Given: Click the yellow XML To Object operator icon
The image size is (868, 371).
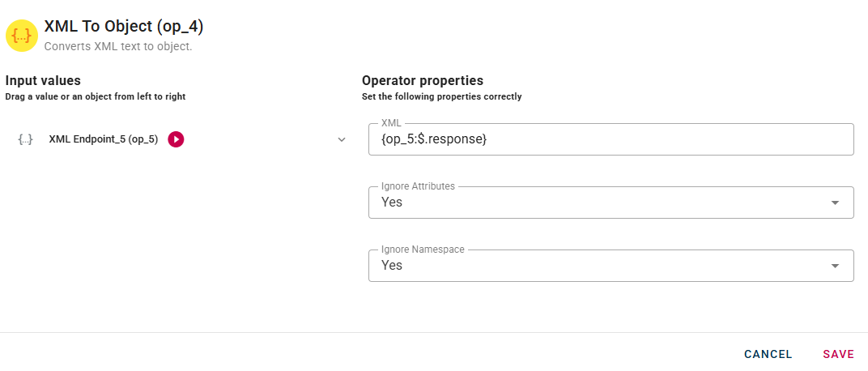Looking at the screenshot, I should [x=22, y=36].
